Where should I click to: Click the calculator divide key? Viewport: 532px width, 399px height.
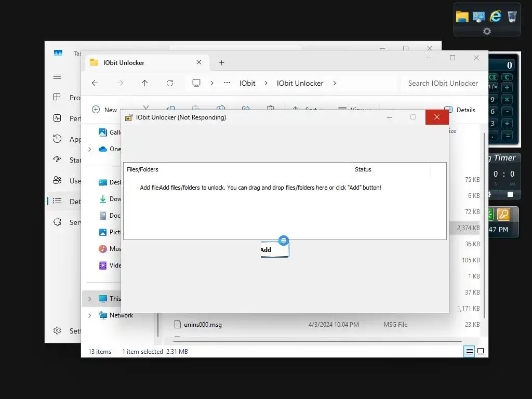pyautogui.click(x=507, y=87)
